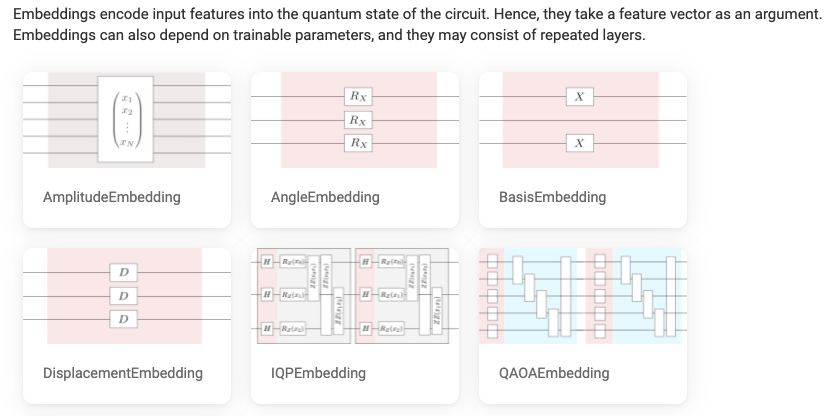Open the IQPEmbedding circuit diagram
Screen dimensions: 836x416
pyautogui.click(x=354, y=296)
